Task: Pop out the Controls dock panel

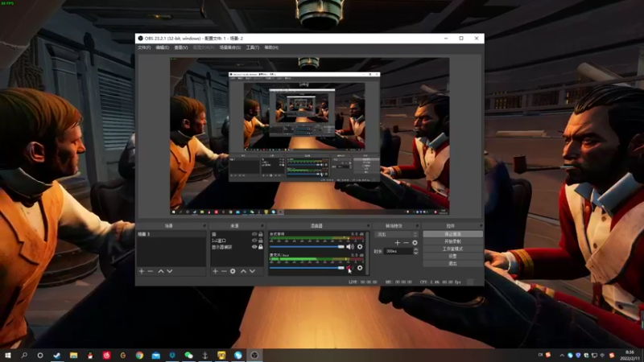Action: (481, 226)
